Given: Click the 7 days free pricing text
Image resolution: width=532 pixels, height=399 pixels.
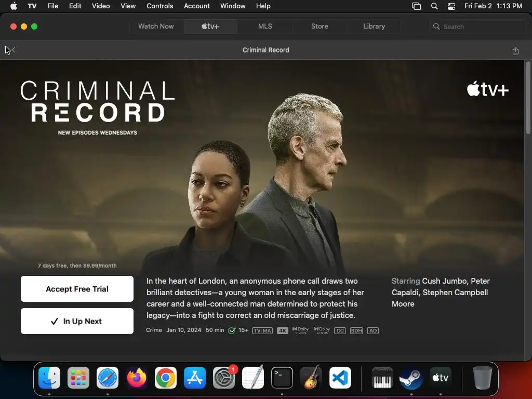Looking at the screenshot, I should (77, 265).
